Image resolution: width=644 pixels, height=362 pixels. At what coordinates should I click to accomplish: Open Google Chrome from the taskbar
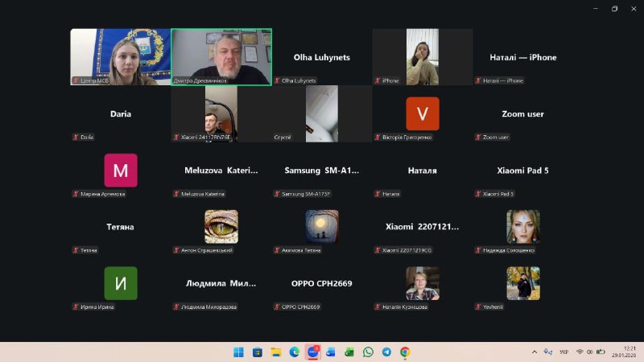405,352
